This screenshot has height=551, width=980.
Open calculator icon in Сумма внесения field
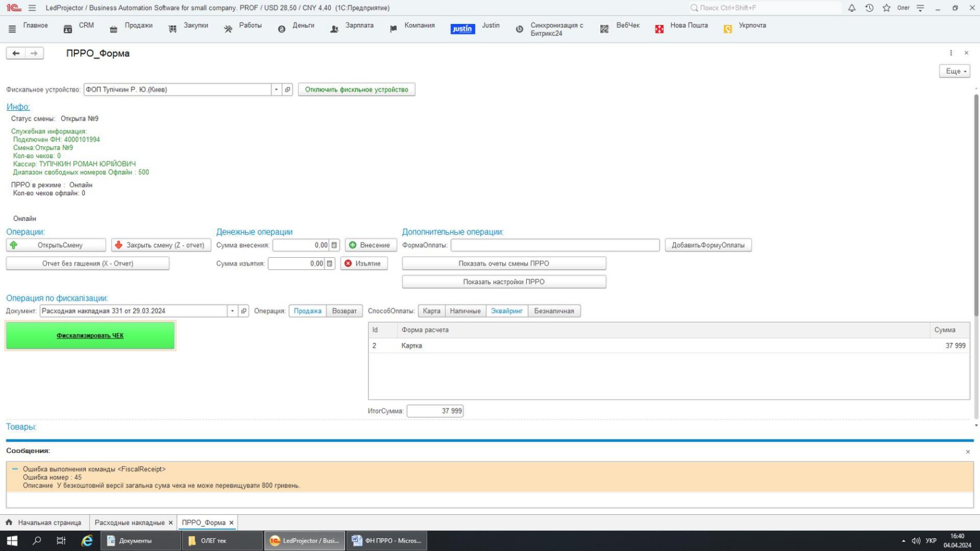click(x=334, y=245)
